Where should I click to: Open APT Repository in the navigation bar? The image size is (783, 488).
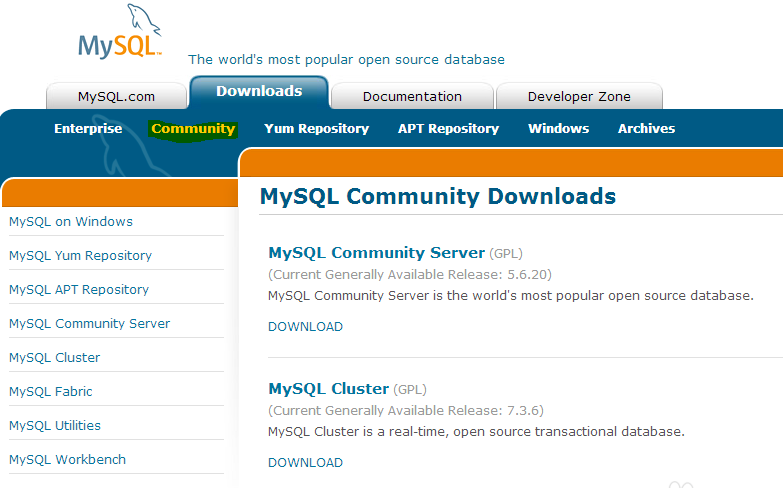point(448,128)
